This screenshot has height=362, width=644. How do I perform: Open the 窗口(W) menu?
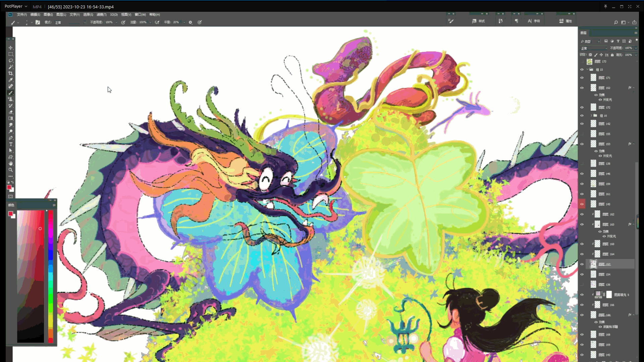pyautogui.click(x=140, y=15)
